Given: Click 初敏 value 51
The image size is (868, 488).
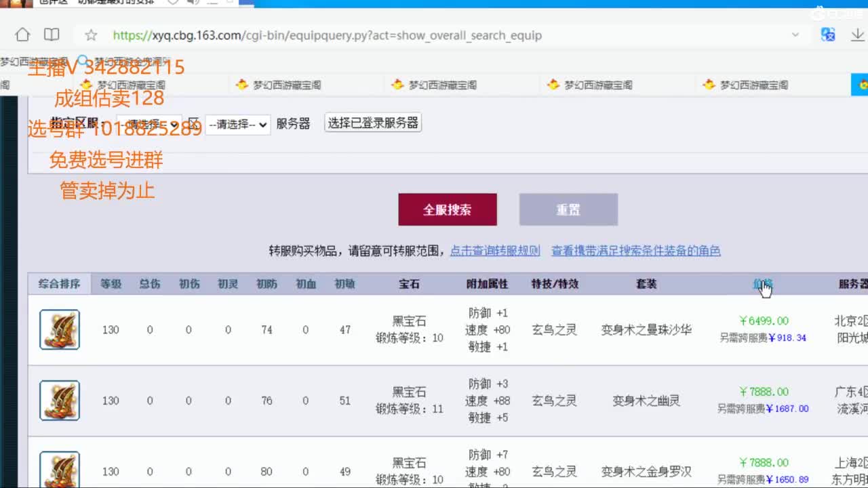Looking at the screenshot, I should click(x=344, y=401).
